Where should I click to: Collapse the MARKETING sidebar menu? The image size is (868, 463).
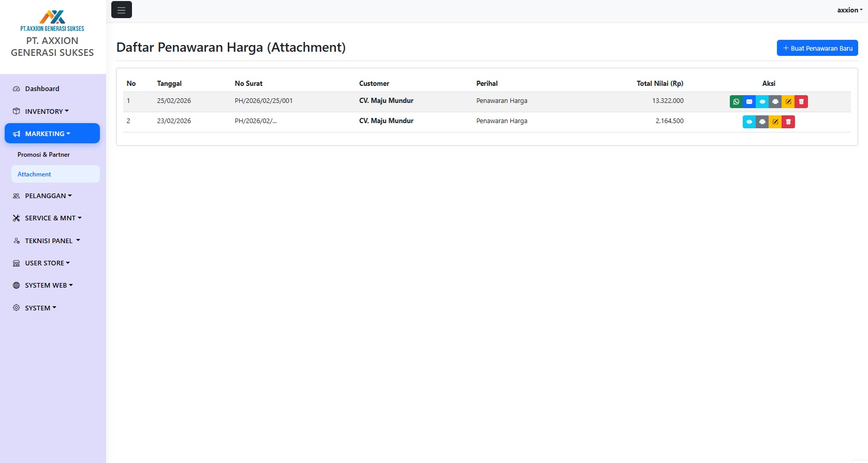click(x=52, y=133)
